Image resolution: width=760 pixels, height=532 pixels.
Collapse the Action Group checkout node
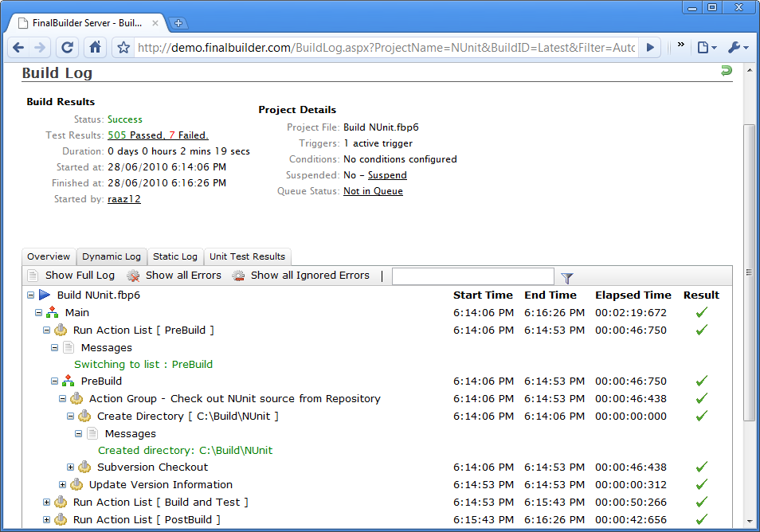[62, 399]
